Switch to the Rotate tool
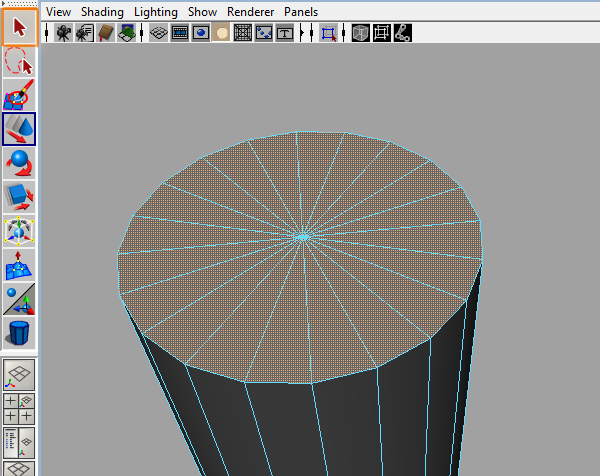The image size is (600, 476). click(x=19, y=163)
